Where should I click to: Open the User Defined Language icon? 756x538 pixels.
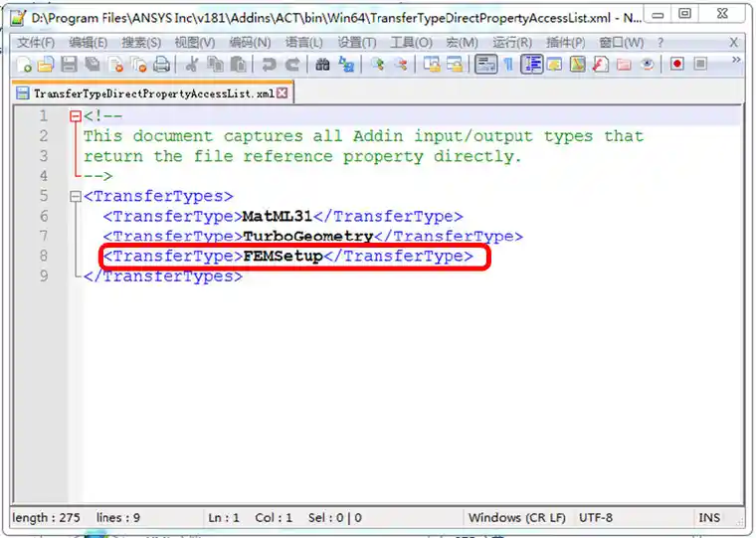pos(554,64)
